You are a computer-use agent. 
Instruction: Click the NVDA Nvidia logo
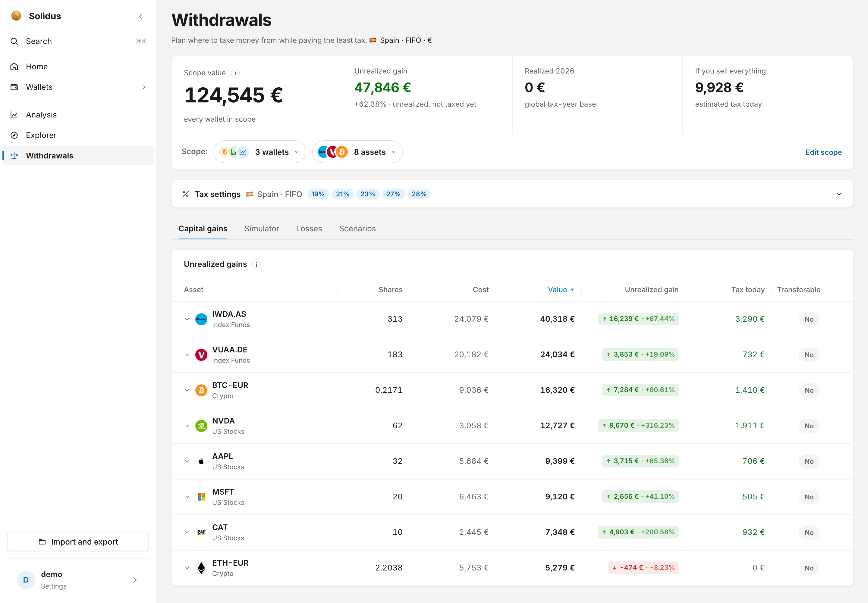201,426
